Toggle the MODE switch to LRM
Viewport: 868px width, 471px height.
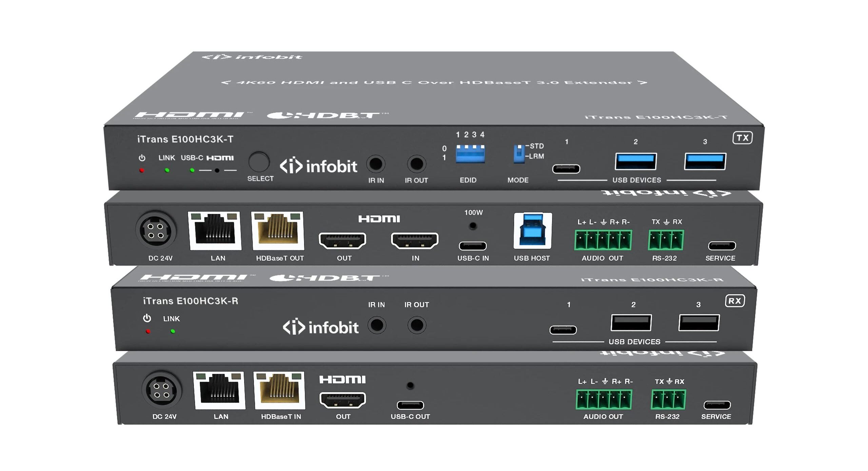point(520,156)
